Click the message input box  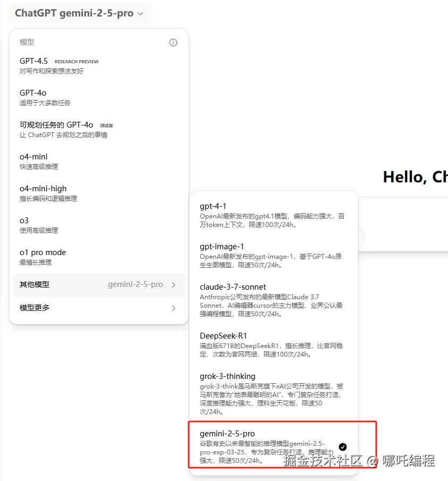tap(403, 224)
